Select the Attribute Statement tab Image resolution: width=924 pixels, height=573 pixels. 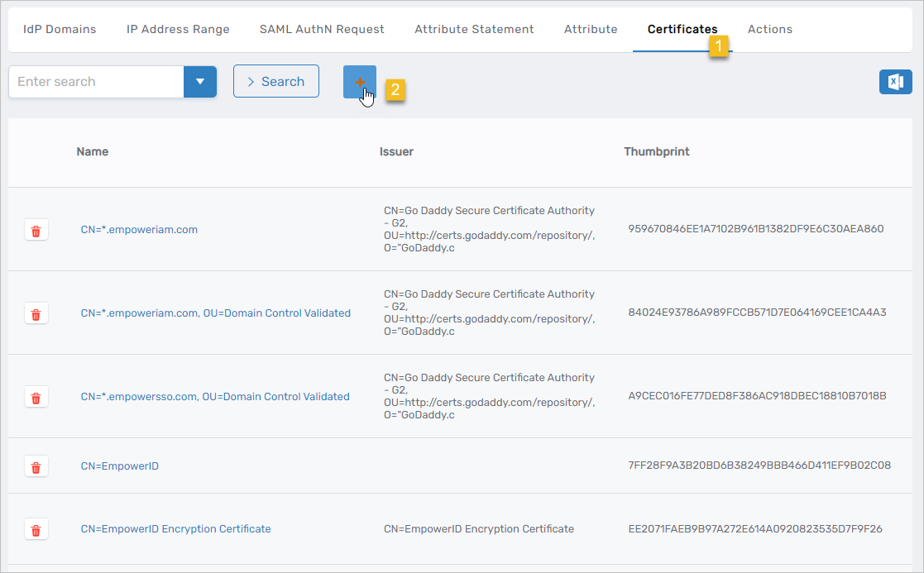tap(474, 29)
